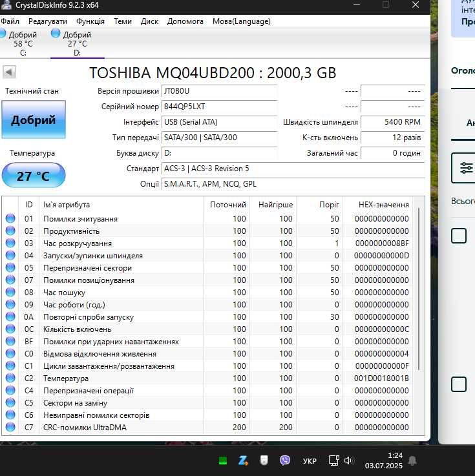475x476 pixels.
Task: Click status orb of attribute C5
Action: point(10,402)
